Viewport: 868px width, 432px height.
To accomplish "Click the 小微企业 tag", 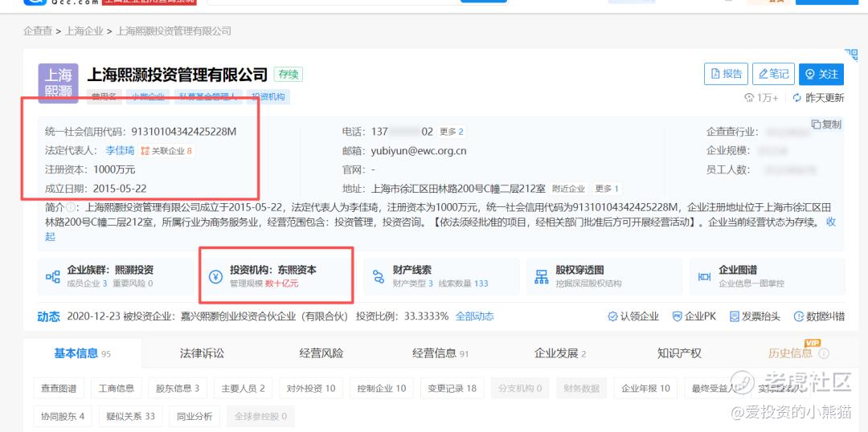I will 148,97.
